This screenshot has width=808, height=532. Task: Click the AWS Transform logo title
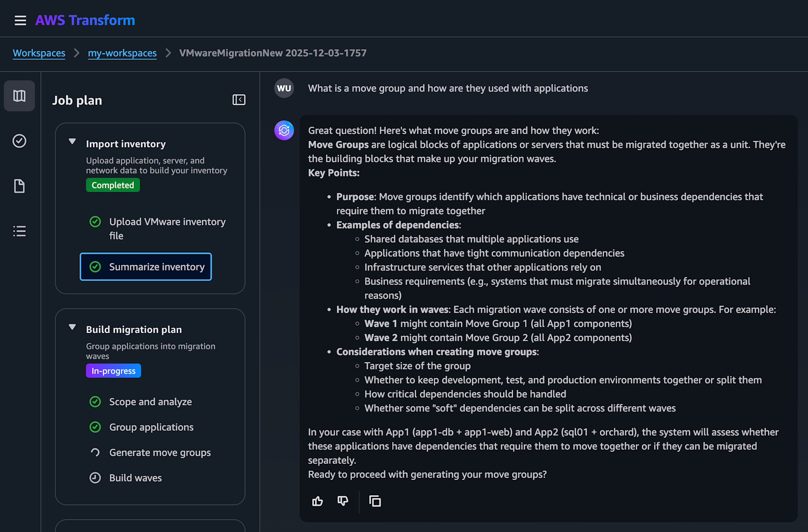click(x=85, y=20)
